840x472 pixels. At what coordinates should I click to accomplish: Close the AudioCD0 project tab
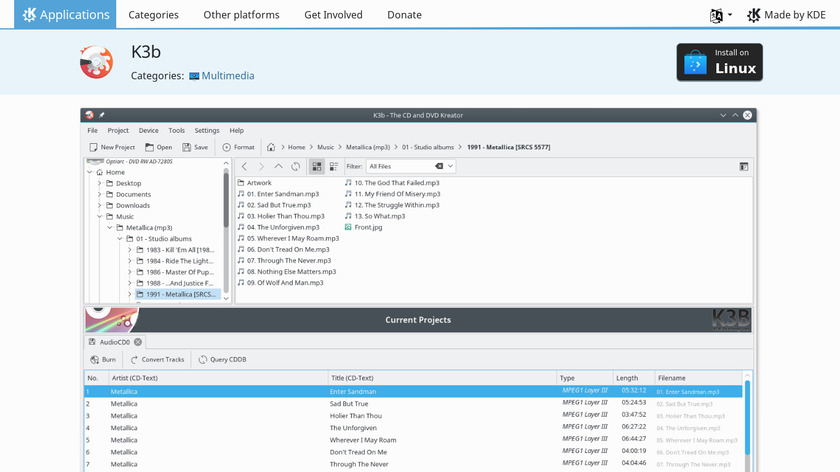[138, 342]
